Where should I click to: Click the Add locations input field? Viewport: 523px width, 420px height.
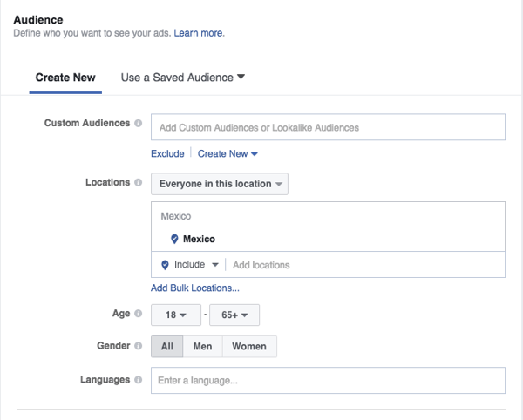[x=367, y=265]
